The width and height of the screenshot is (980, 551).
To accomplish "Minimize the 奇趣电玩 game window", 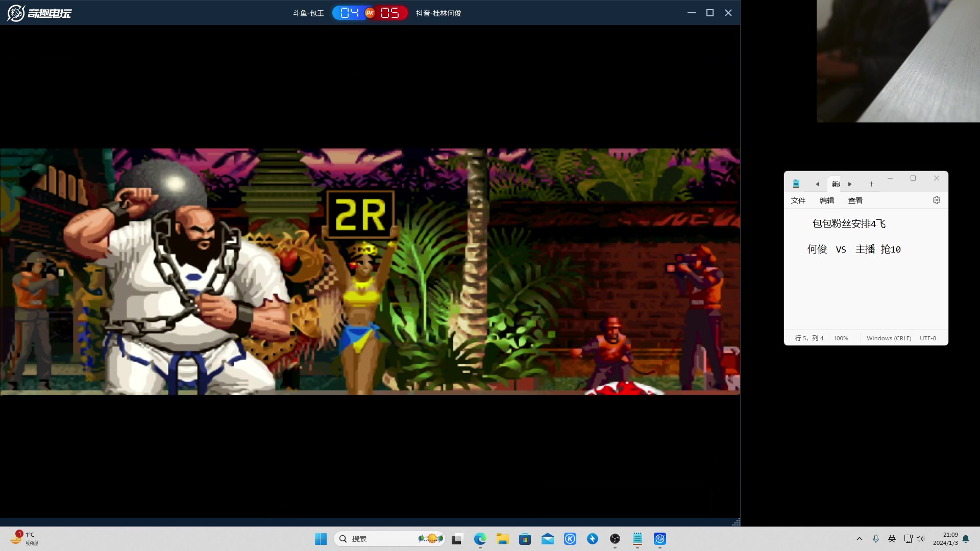I will coord(692,13).
